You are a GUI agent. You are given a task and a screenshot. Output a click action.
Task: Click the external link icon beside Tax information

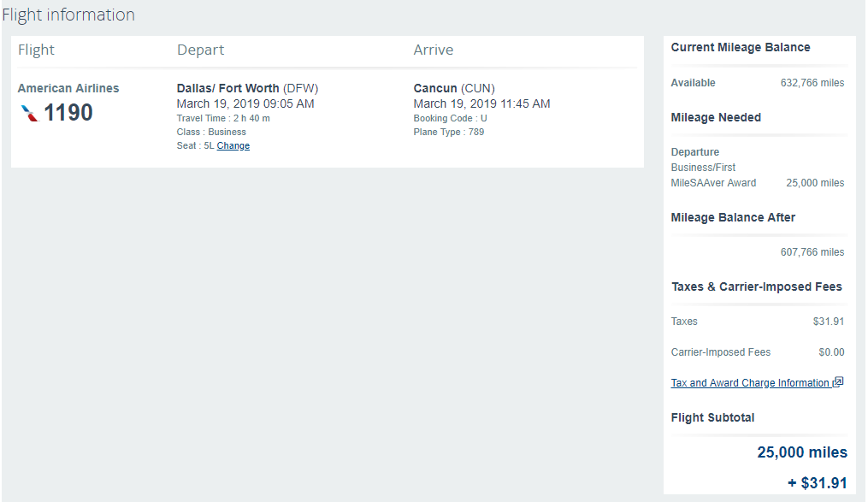[x=838, y=382]
